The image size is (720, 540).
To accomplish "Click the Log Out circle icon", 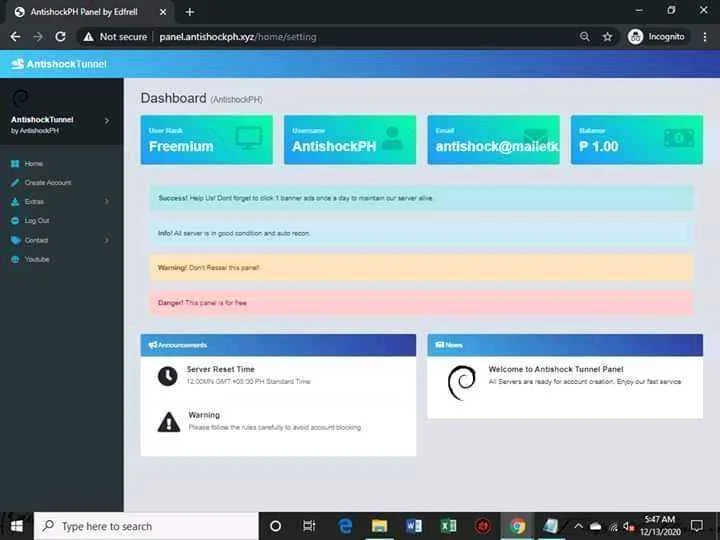I will [15, 221].
